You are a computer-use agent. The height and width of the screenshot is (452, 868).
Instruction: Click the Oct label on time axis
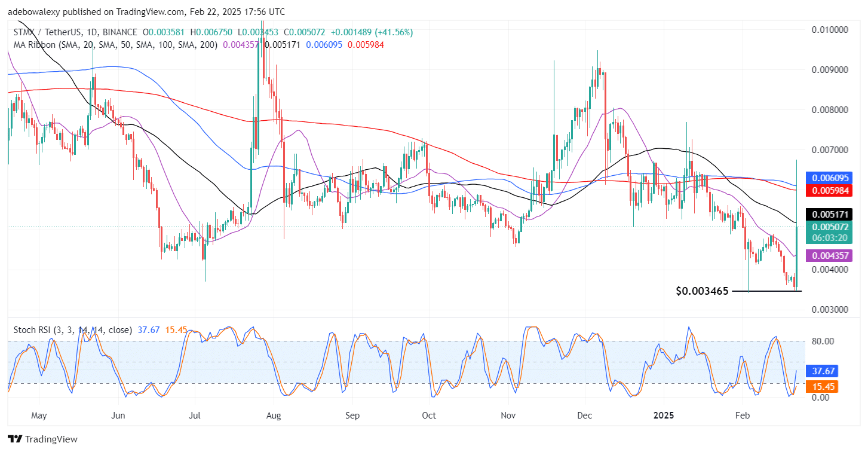428,415
